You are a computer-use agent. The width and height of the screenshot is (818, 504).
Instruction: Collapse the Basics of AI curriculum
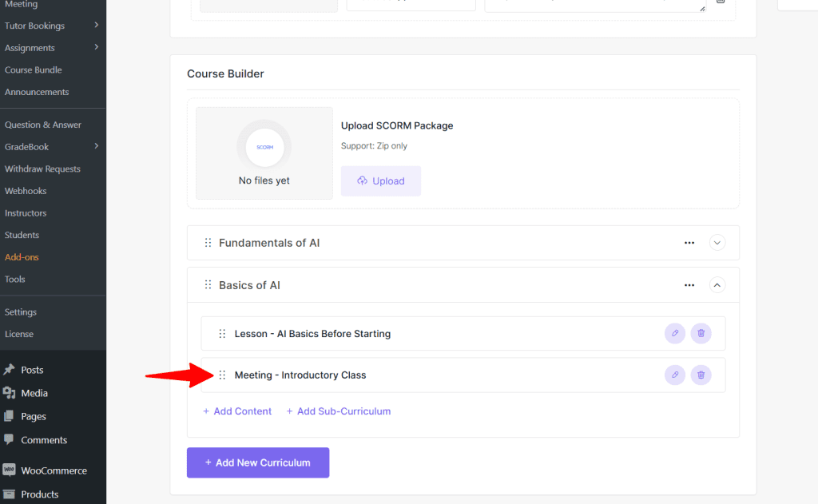pyautogui.click(x=717, y=285)
